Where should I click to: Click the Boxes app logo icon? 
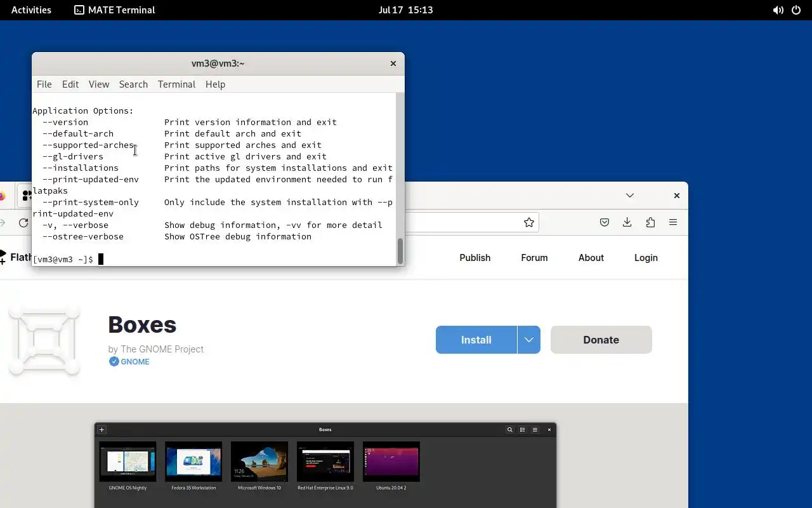[44, 340]
